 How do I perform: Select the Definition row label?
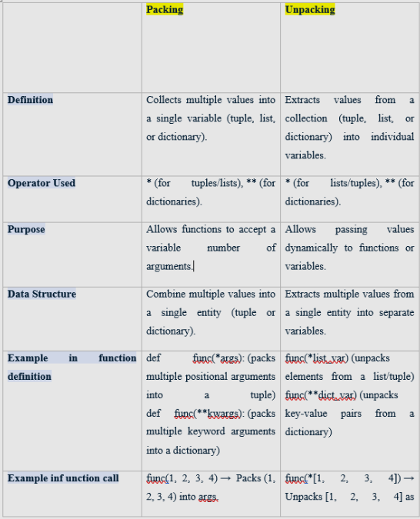30,100
